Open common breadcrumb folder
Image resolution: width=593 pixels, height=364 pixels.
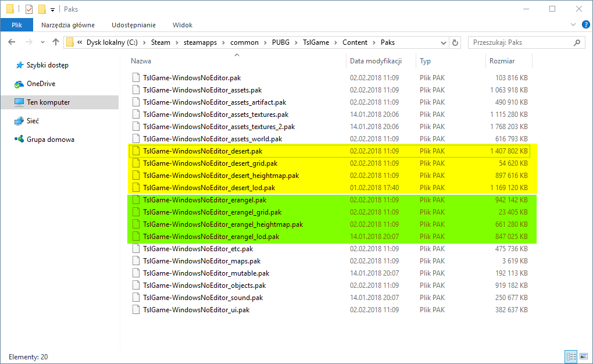pos(244,42)
